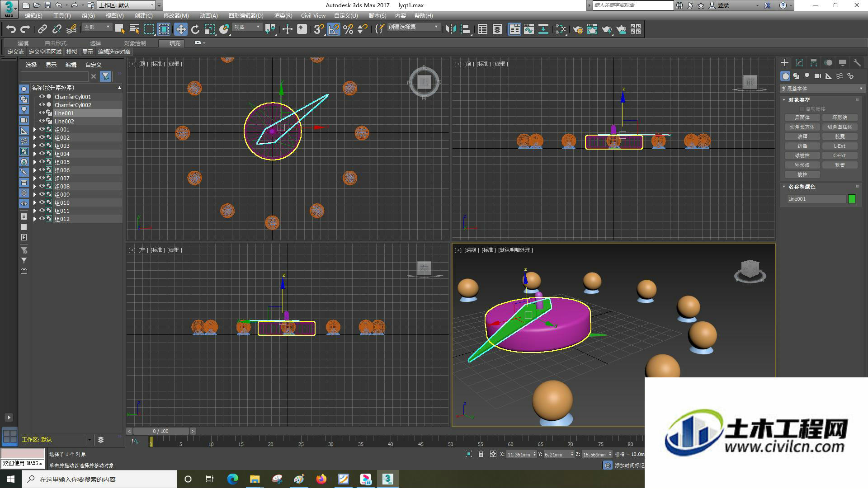Select the Select and Link tool
Viewport: 868px width, 489px height.
point(42,29)
